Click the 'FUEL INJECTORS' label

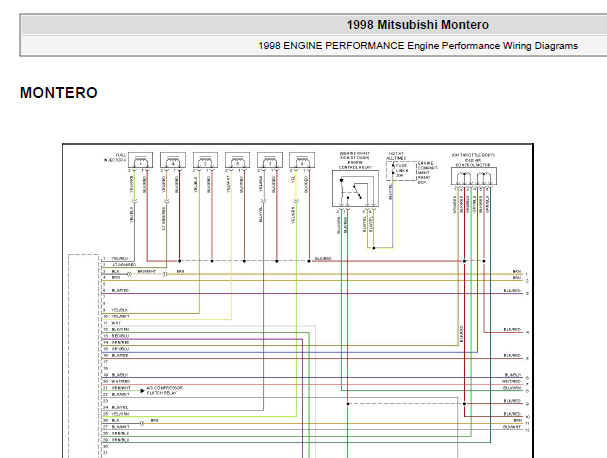(x=115, y=158)
